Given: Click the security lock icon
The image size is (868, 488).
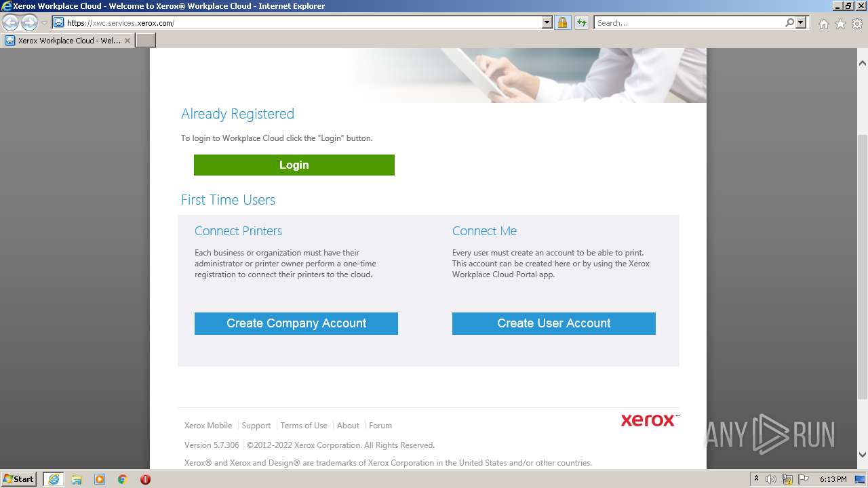Looking at the screenshot, I should click(562, 22).
